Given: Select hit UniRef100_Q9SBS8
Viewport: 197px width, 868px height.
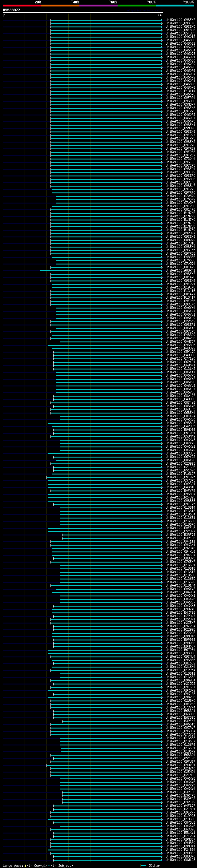Looking at the screenshot, I should [x=180, y=101].
